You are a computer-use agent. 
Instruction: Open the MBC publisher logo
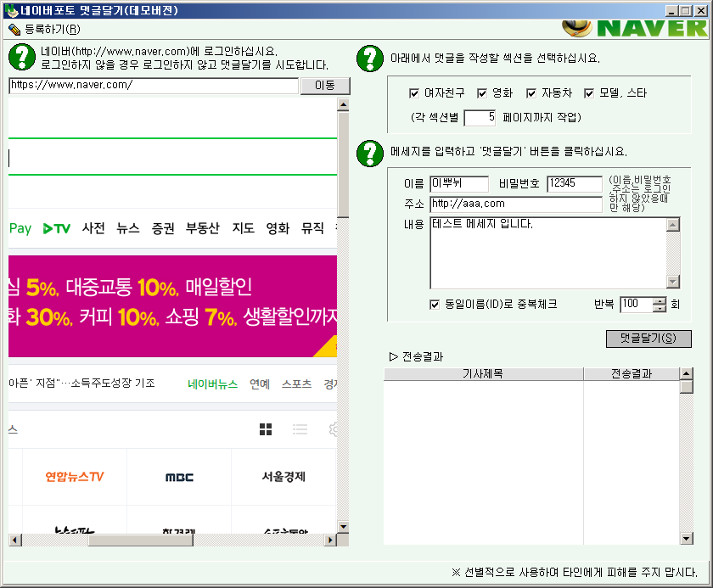point(179,477)
